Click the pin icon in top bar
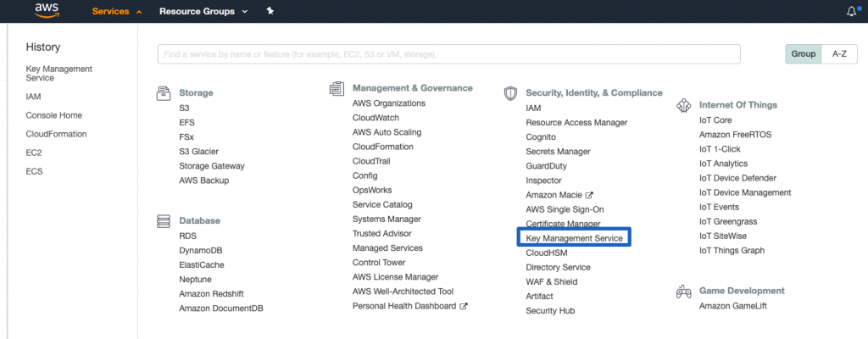 (x=270, y=12)
